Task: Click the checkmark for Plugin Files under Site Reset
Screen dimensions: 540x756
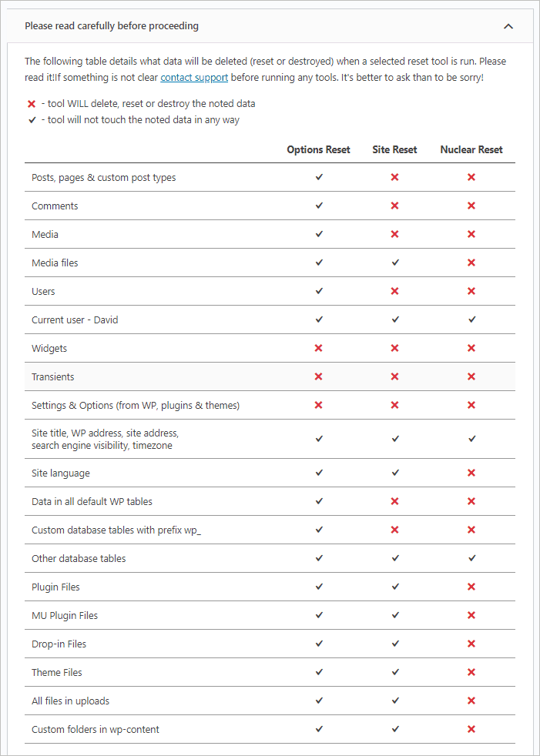Action: coord(394,587)
